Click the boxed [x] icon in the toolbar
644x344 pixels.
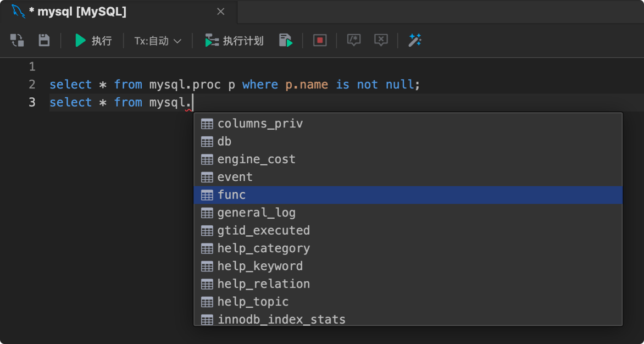pos(381,40)
